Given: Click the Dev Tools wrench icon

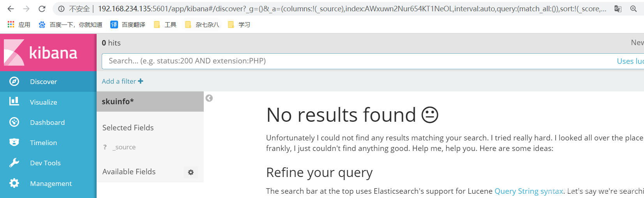Looking at the screenshot, I should click(x=14, y=163).
